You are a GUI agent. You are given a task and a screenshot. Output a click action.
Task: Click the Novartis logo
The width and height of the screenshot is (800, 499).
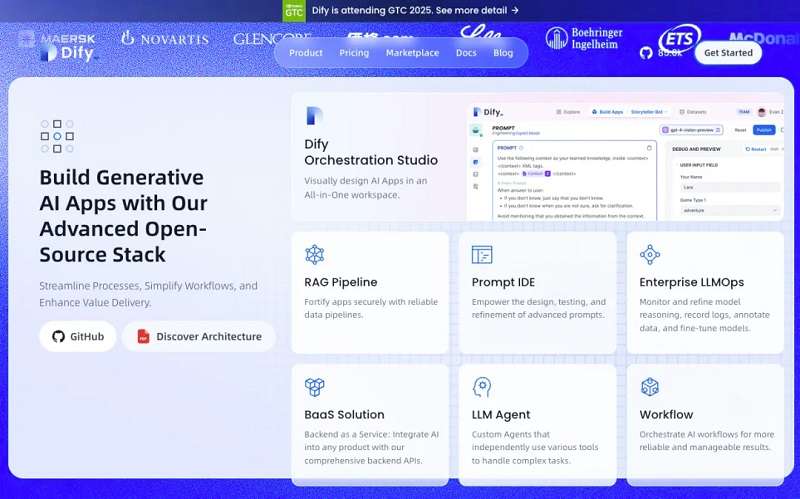click(165, 38)
